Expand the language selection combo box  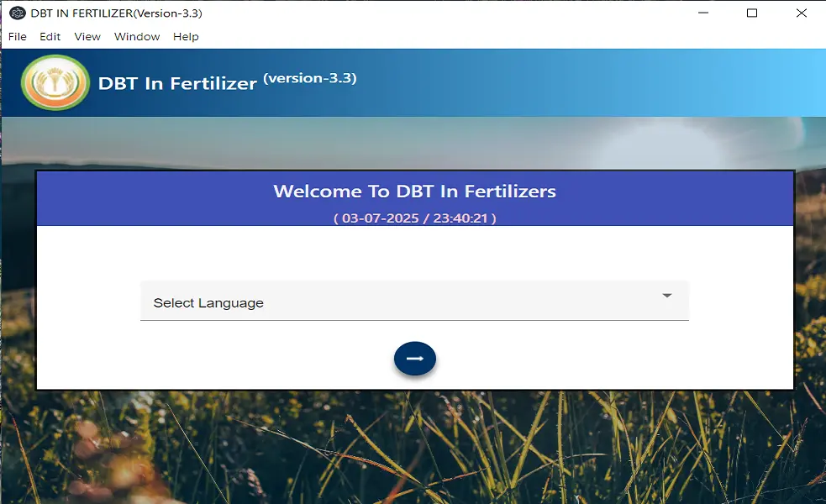pos(413,300)
